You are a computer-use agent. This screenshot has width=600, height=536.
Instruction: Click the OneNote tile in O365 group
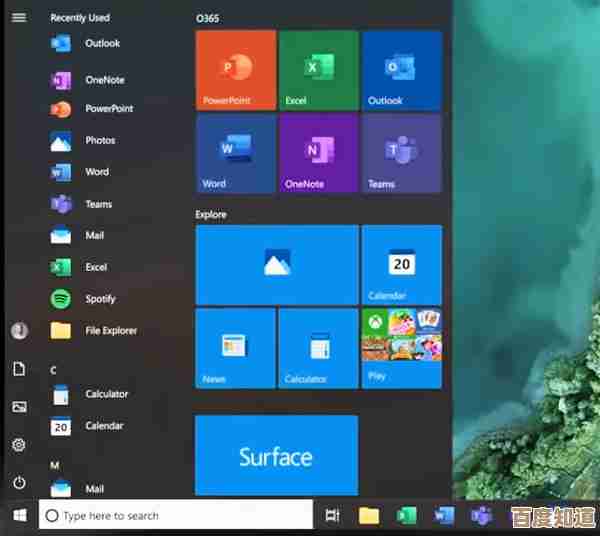(319, 153)
